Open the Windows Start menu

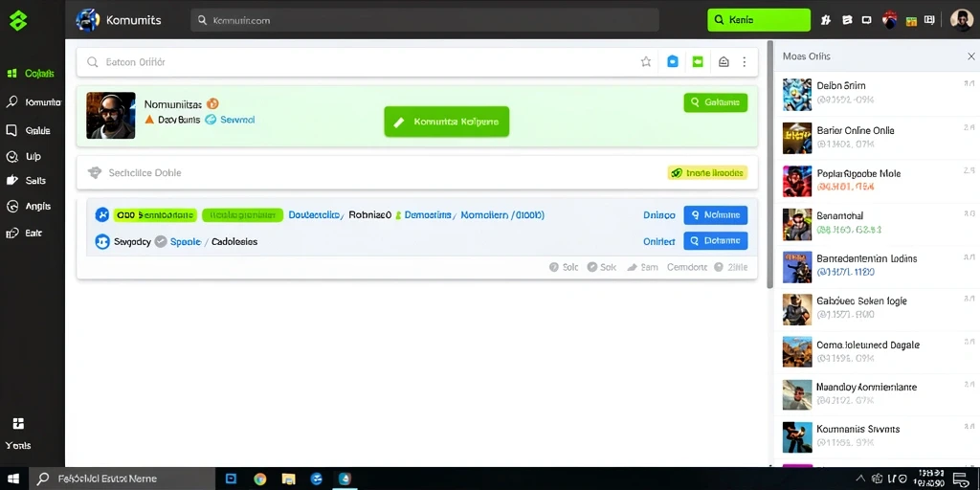(13, 479)
